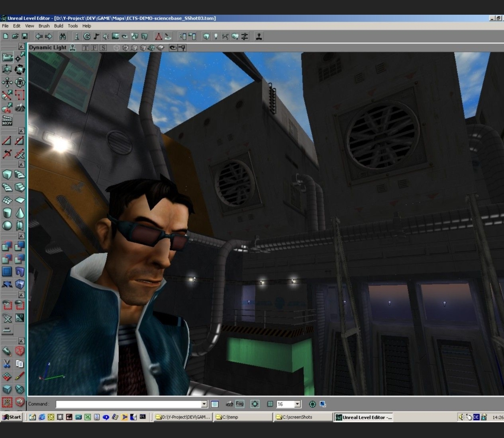Open the Brush menu

click(44, 26)
